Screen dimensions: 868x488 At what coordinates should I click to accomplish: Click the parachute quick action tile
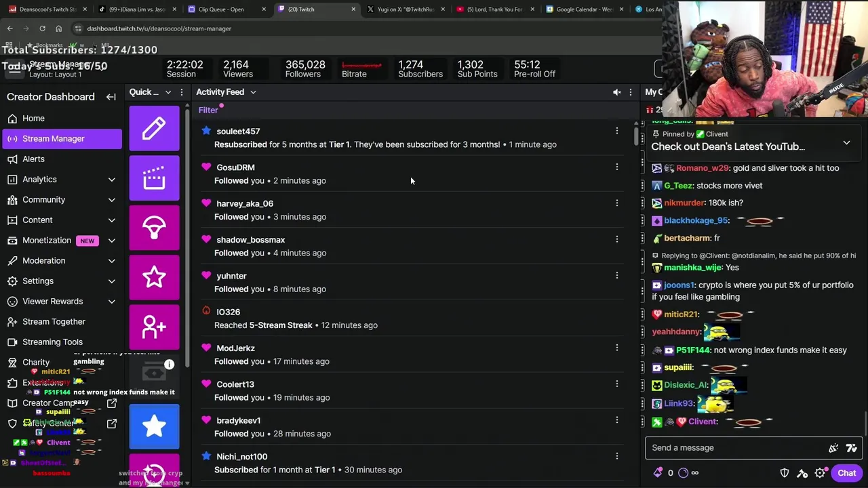point(154,228)
